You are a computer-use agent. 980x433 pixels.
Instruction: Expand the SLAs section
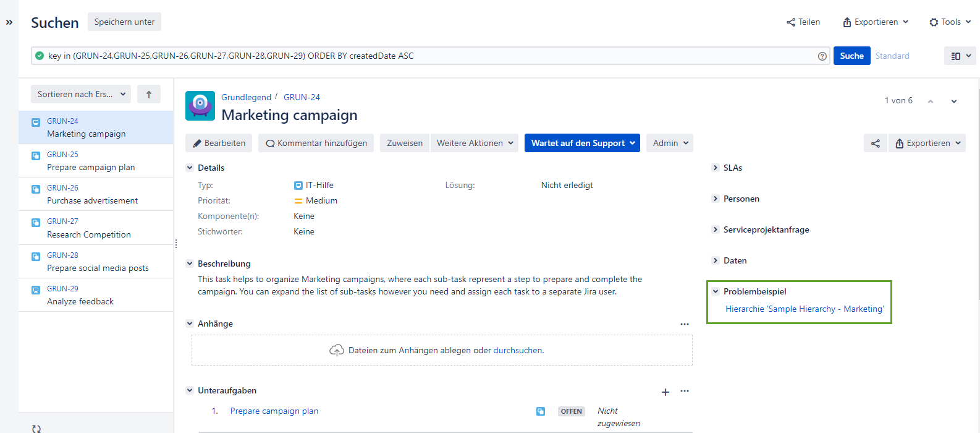click(x=732, y=168)
